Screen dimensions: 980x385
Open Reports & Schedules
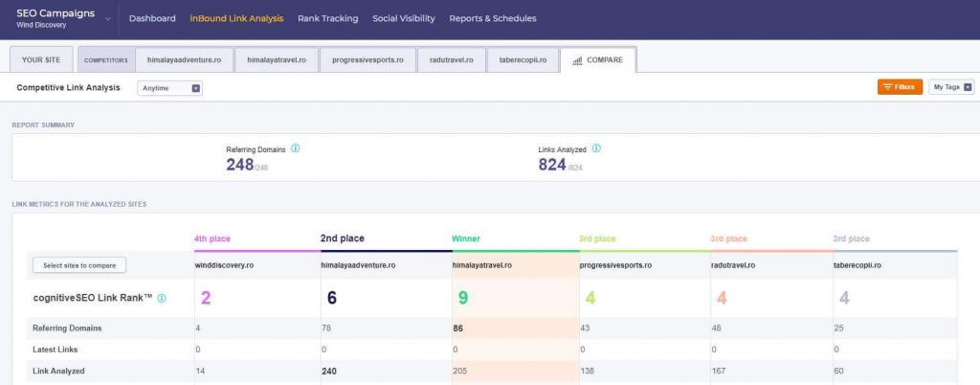493,19
